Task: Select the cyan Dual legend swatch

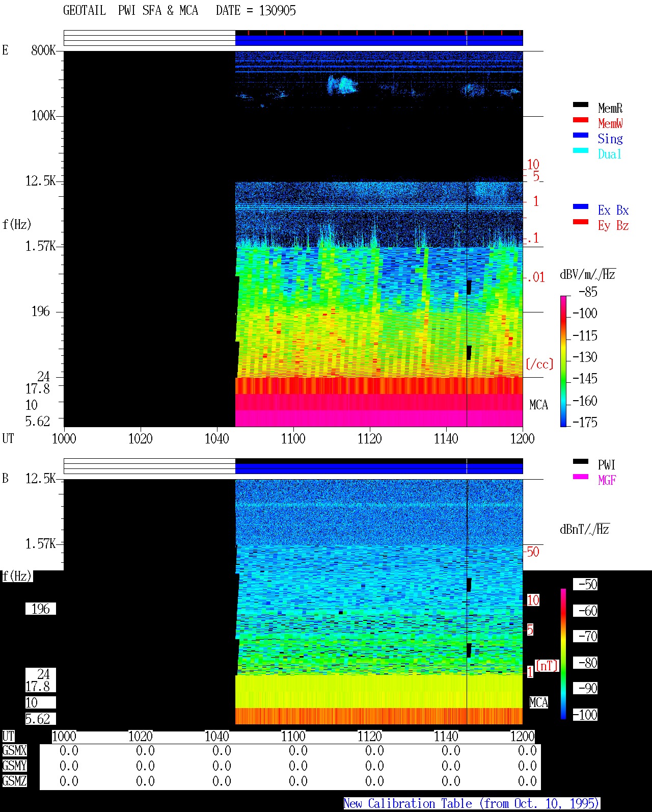Action: point(581,151)
